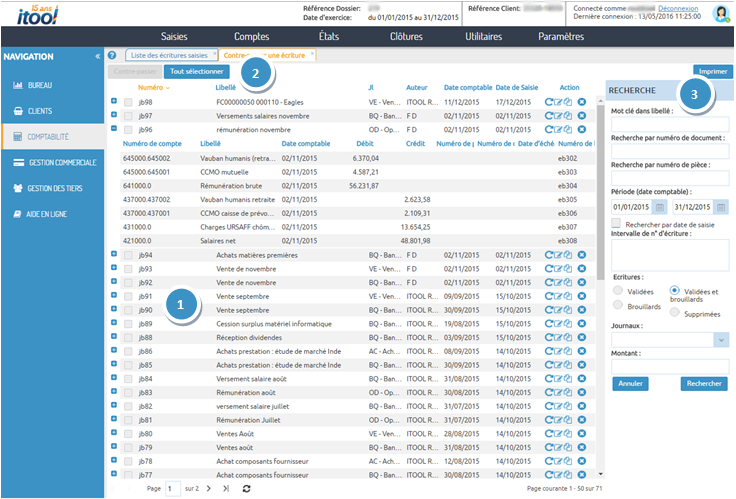Enable "Rechercher par date de saisie" checkbox
Screen dimensions: 736x499
[x=616, y=224]
